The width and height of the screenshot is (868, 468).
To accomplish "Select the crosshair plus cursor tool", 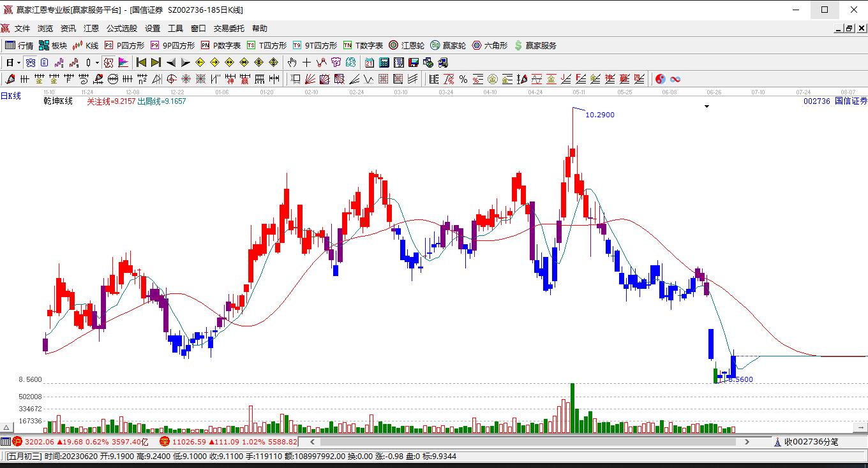I will [307, 62].
